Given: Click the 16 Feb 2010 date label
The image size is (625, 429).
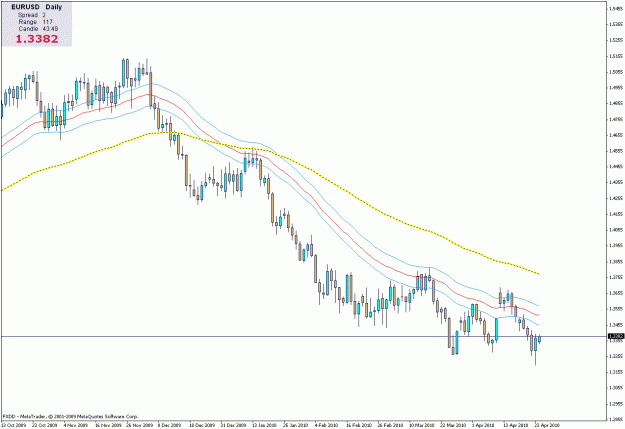Looking at the screenshot, I should click(x=359, y=425).
